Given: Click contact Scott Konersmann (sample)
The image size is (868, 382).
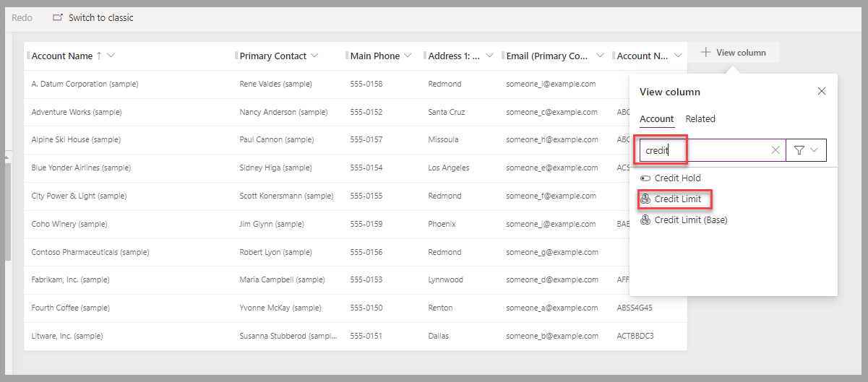Looking at the screenshot, I should pos(286,196).
